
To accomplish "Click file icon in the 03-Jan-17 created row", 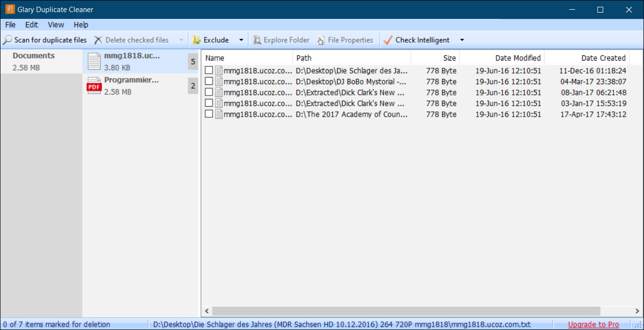I will point(219,103).
